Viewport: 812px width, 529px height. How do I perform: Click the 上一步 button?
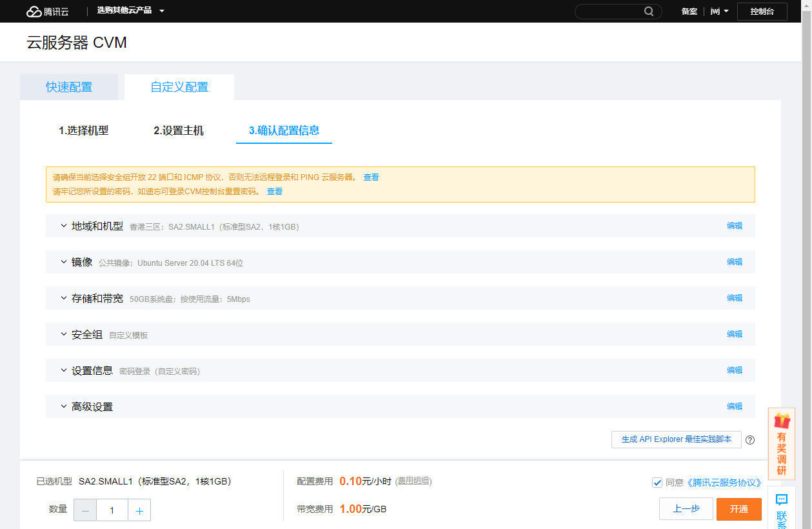(x=686, y=509)
